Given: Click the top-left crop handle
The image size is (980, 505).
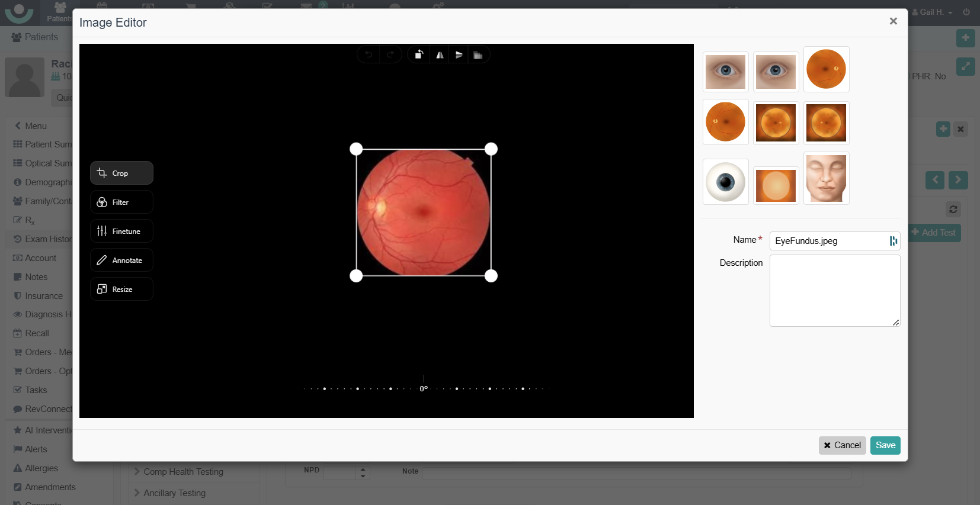Looking at the screenshot, I should pyautogui.click(x=356, y=149).
